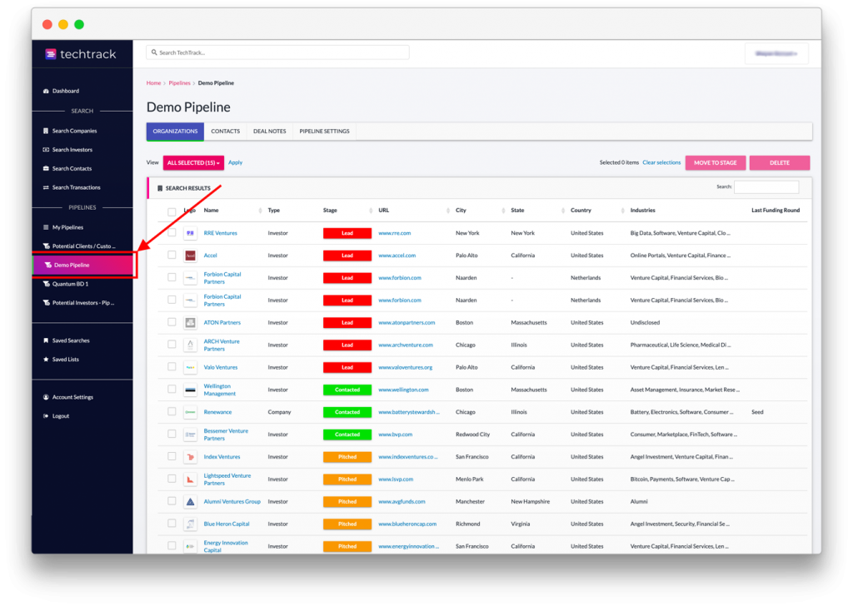Click Quantum BD 1 funnel icon

[x=46, y=284]
